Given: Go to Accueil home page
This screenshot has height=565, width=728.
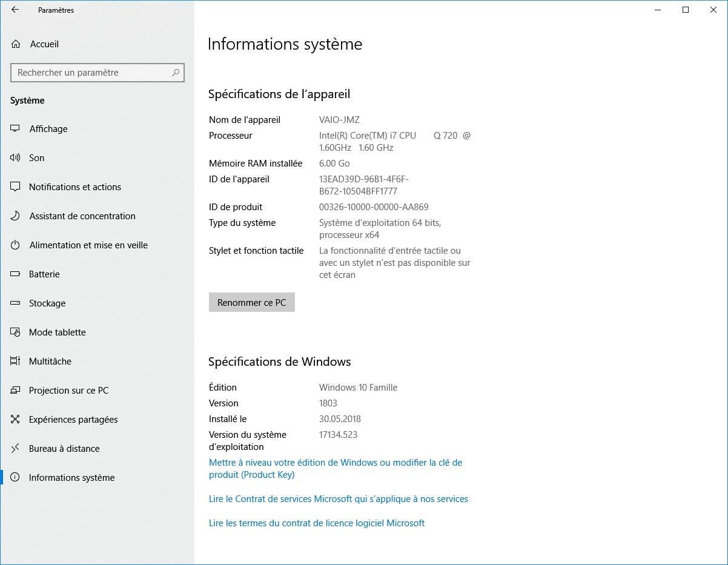Looking at the screenshot, I should point(97,44).
